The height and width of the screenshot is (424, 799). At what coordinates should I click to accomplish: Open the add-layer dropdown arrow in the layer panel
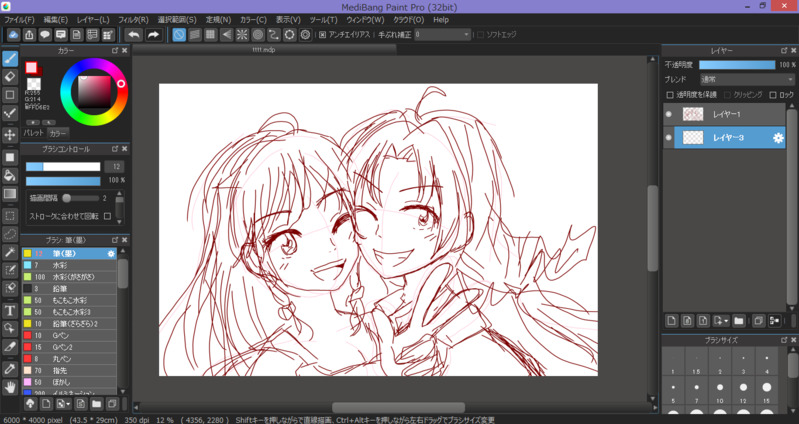(x=726, y=321)
